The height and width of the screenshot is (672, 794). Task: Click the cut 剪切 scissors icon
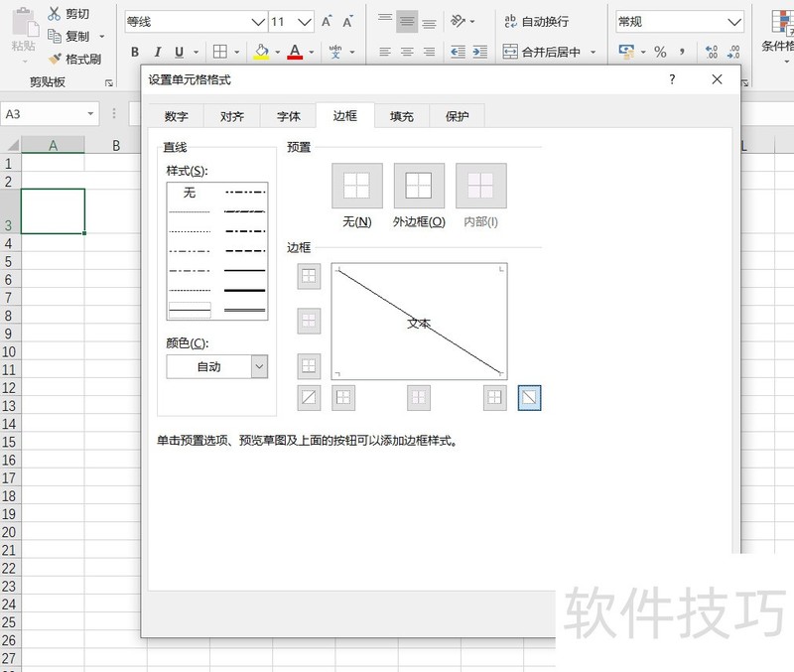tap(55, 14)
